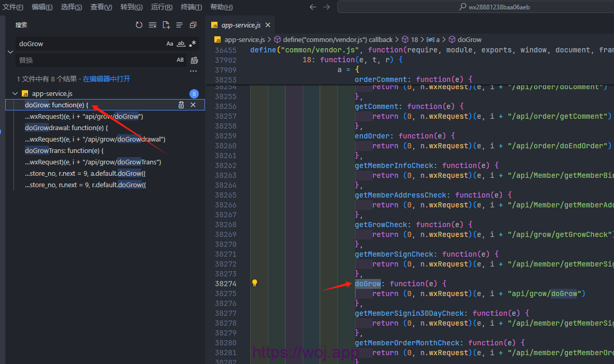Click the Replace All icon

194,60
